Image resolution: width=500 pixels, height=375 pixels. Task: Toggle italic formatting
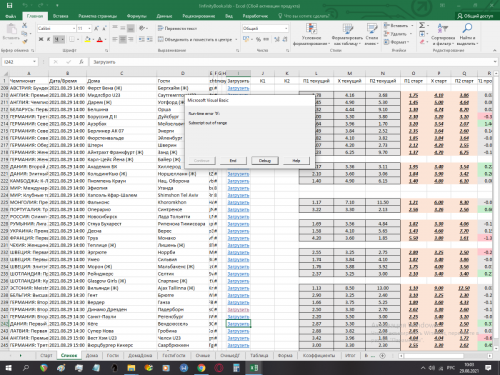(x=48, y=39)
